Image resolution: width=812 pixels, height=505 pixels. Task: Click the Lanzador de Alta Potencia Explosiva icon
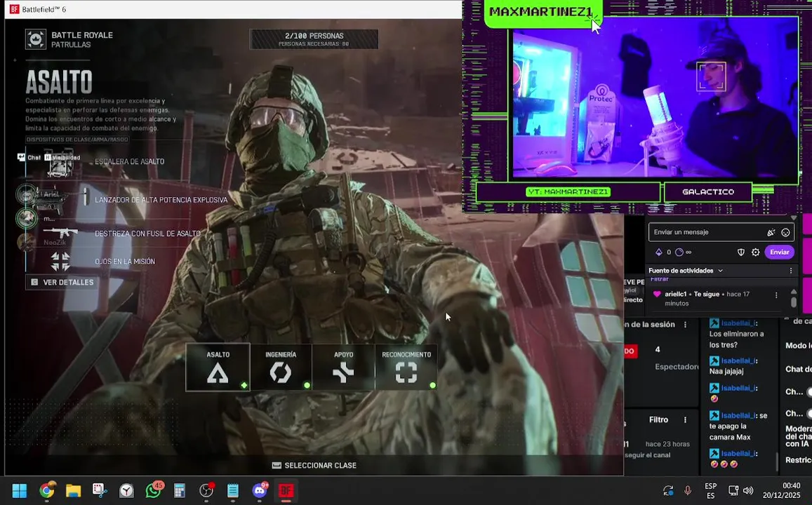(51, 200)
